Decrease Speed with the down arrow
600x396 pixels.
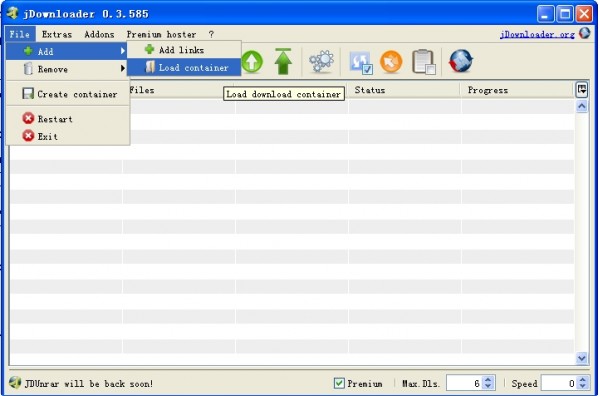(x=582, y=387)
